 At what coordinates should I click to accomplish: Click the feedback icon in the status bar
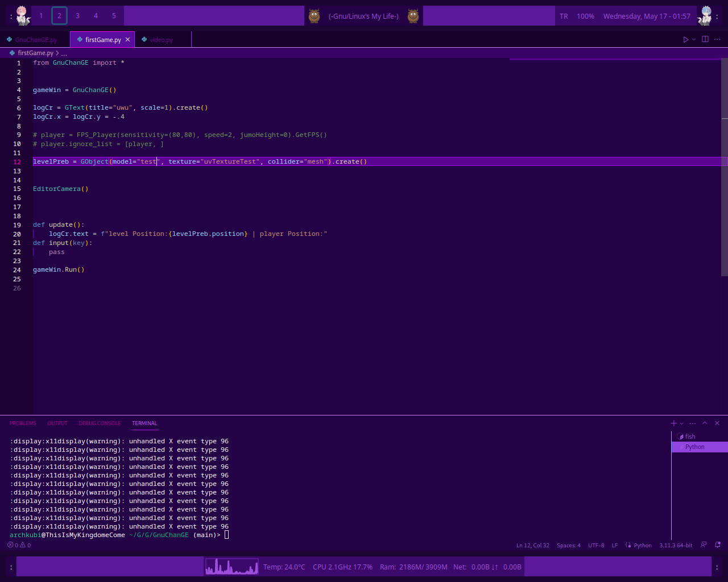[x=704, y=545]
